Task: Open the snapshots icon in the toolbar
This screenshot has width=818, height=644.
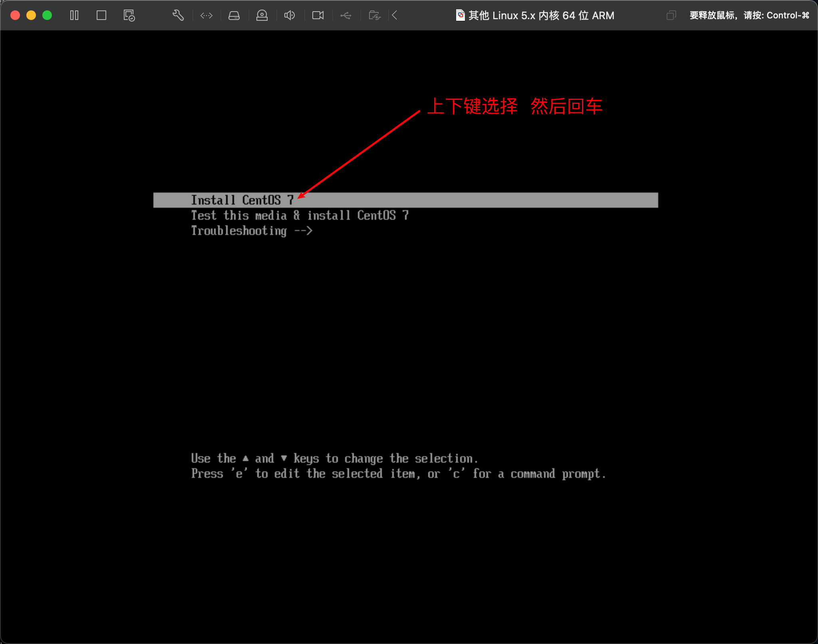Action: pos(129,16)
